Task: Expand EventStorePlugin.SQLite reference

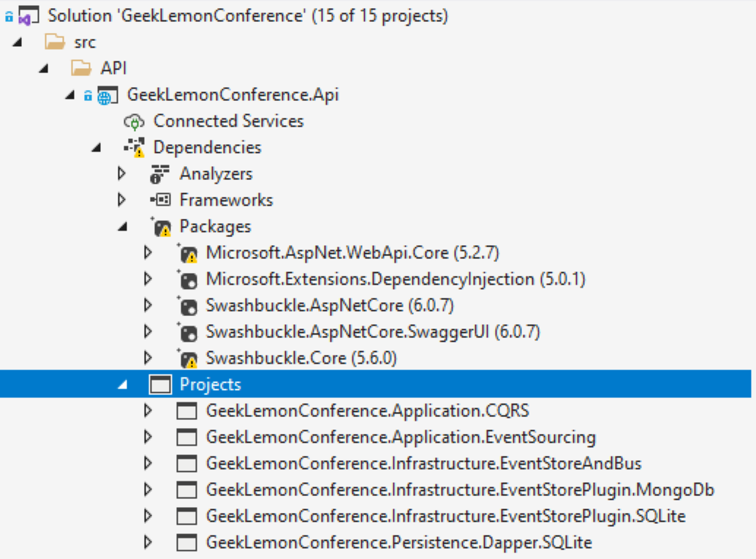Action: tap(148, 515)
